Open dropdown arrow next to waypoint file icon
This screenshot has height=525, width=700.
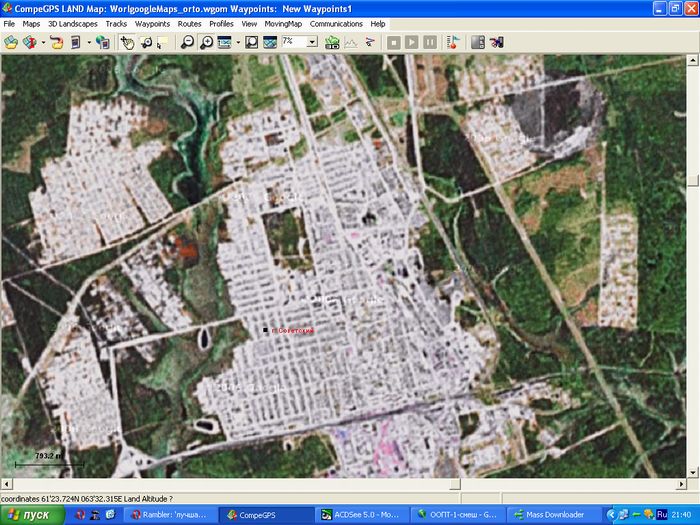point(89,42)
